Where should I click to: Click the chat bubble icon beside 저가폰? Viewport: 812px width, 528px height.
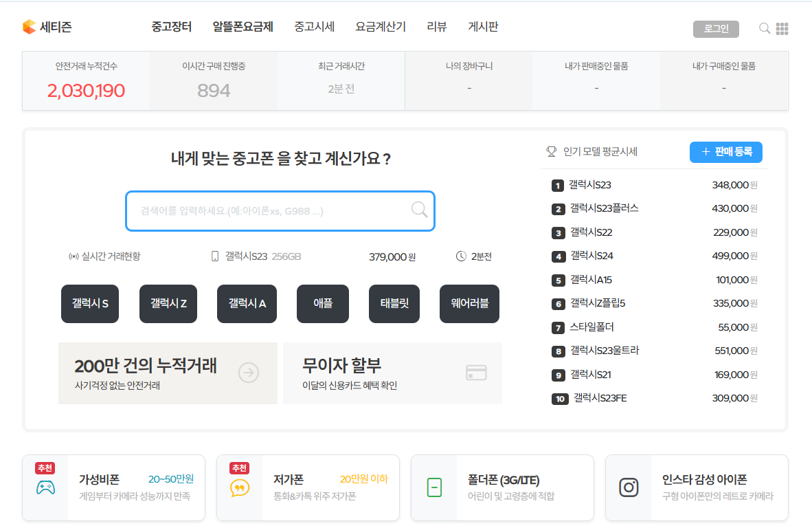[x=238, y=489]
